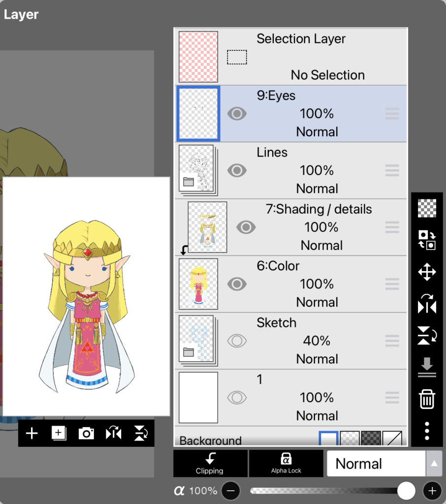The width and height of the screenshot is (446, 504).
Task: Hide the 9:Eyes layer
Action: pyautogui.click(x=237, y=114)
